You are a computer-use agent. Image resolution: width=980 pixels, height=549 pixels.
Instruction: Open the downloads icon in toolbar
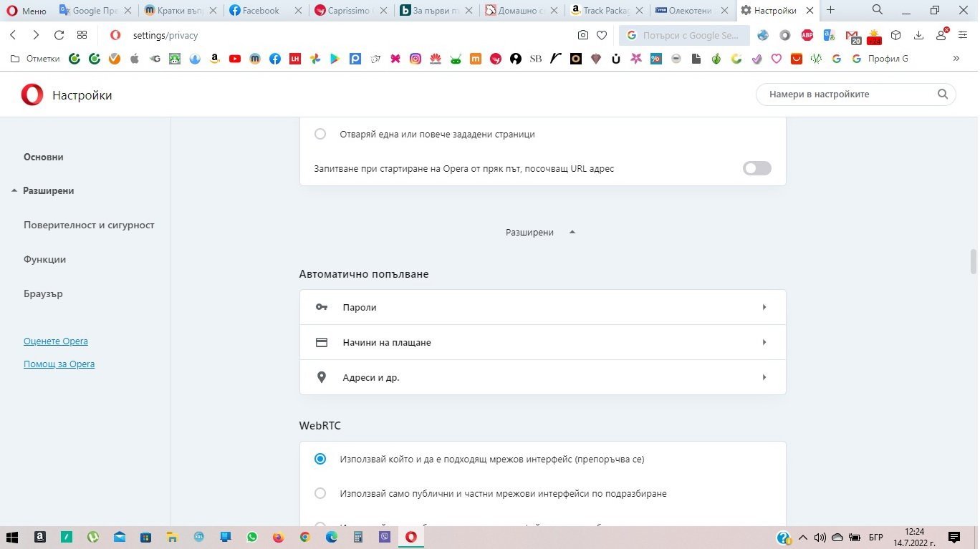(918, 35)
